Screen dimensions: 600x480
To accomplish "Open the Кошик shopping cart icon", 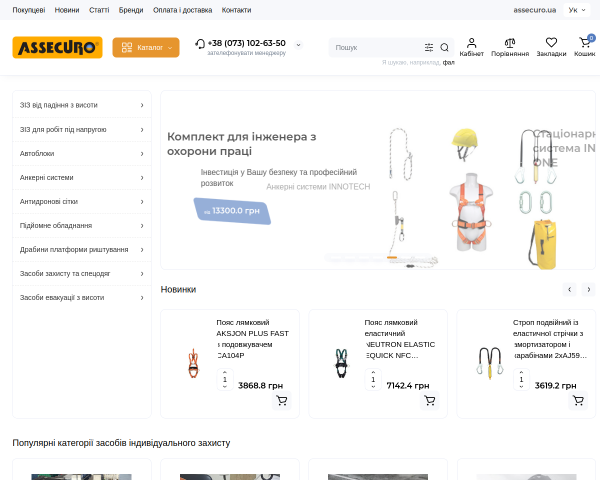I will (584, 42).
